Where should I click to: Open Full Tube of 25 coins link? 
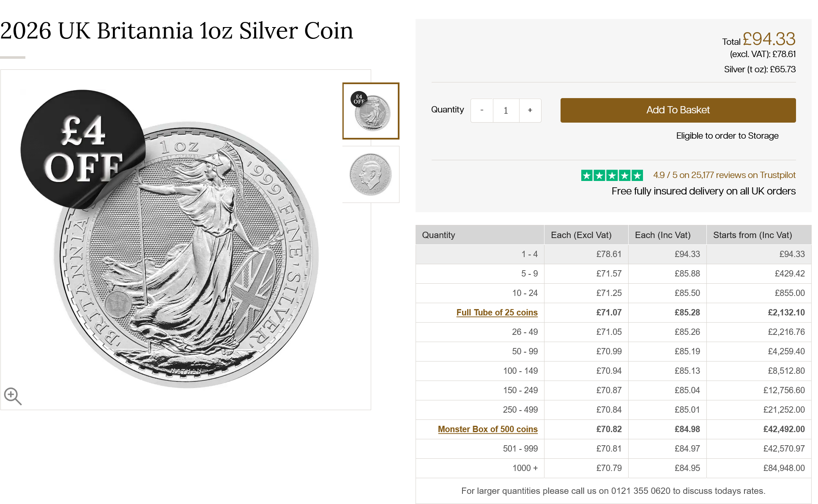tap(497, 312)
